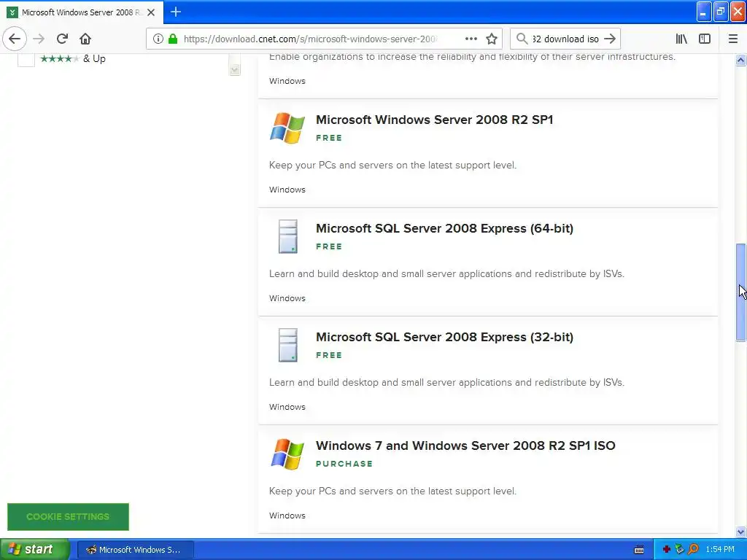The height and width of the screenshot is (560, 747).
Task: Open Microsoft Windows Server 2008 R2 SP1
Action: pos(434,120)
